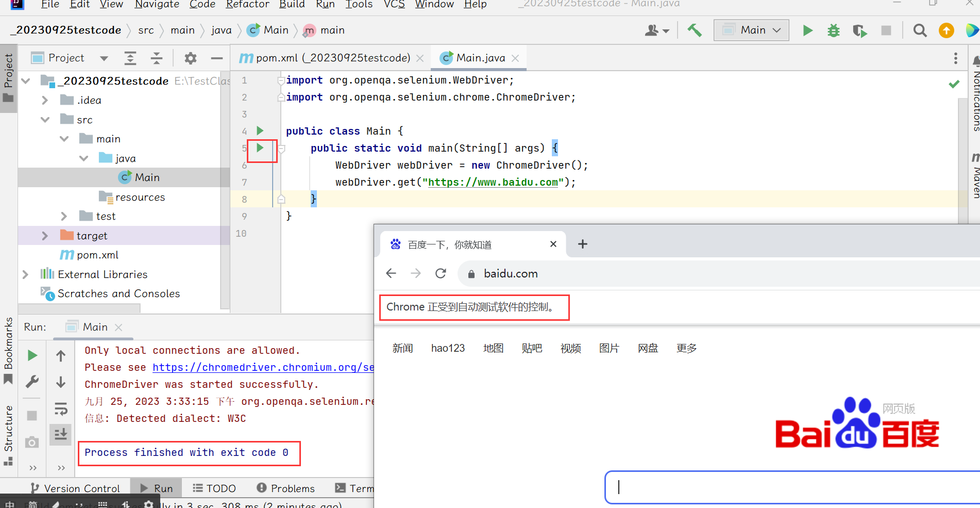Expand all in Project panel
The height and width of the screenshot is (508, 980).
pyautogui.click(x=130, y=58)
